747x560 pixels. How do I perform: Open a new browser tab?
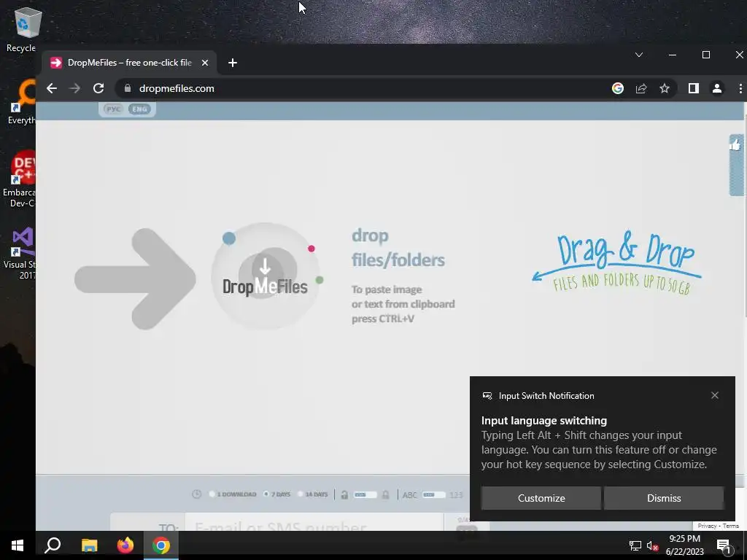233,63
